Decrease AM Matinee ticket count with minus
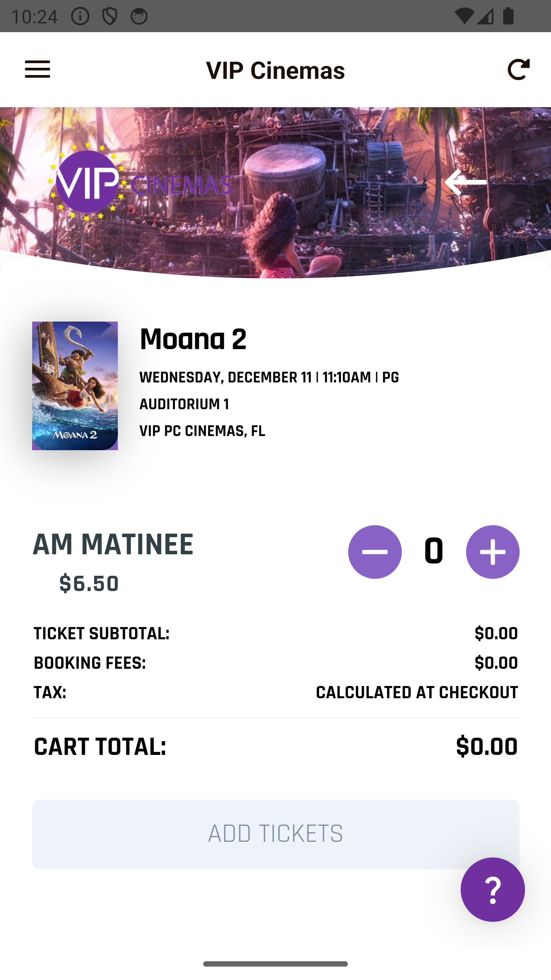The height and width of the screenshot is (980, 551). 375,552
